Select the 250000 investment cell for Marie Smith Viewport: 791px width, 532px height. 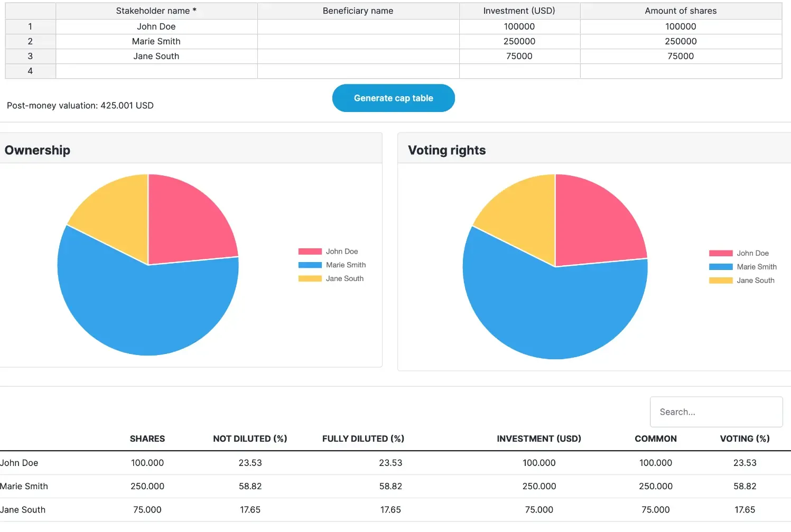tap(519, 42)
